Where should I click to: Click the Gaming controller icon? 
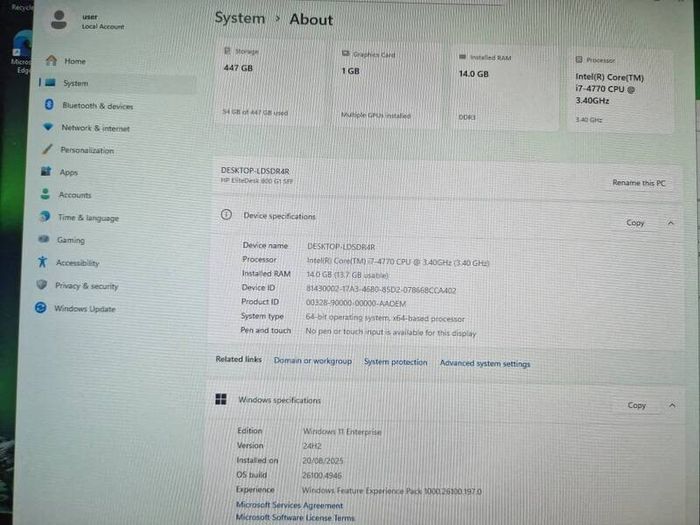click(43, 239)
